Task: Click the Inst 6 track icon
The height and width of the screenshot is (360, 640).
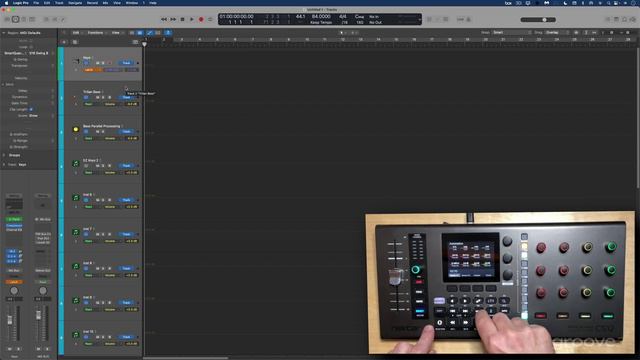Action: coord(76,198)
